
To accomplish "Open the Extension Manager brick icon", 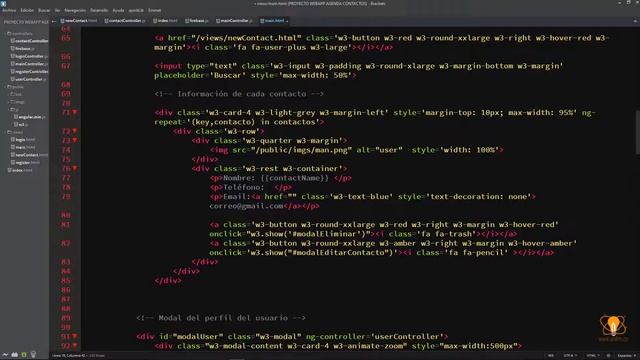I will click(x=15, y=355).
